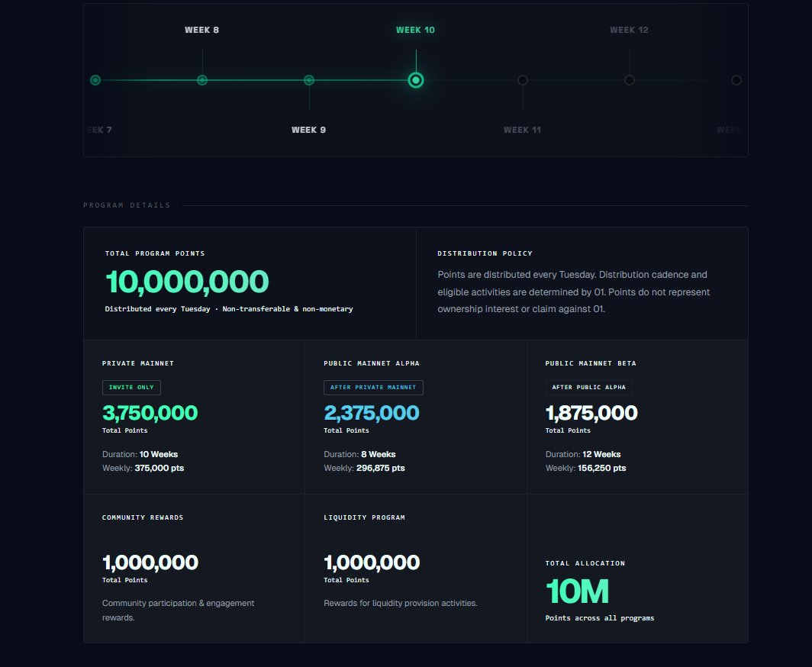
Task: Select the Week 7 timeline node
Action: [95, 80]
